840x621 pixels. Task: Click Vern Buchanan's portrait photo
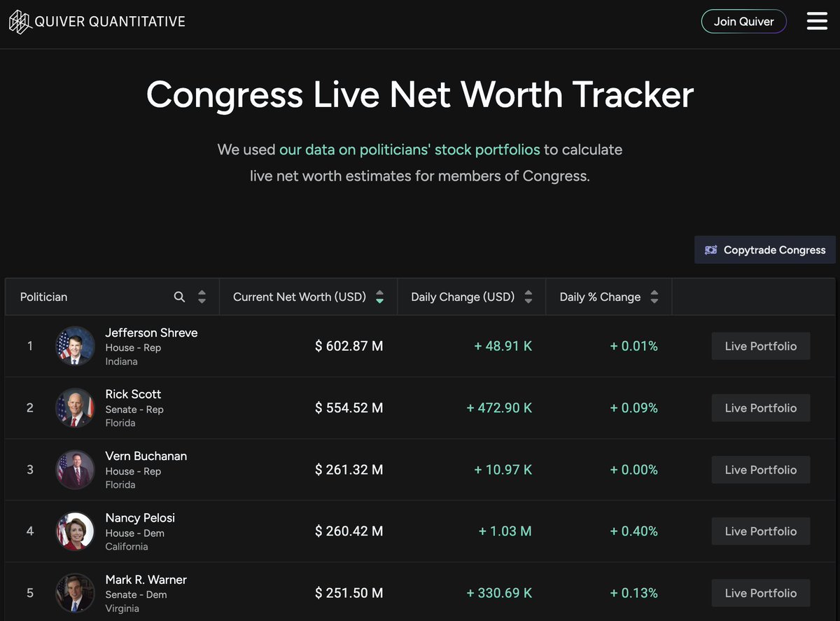pyautogui.click(x=75, y=470)
